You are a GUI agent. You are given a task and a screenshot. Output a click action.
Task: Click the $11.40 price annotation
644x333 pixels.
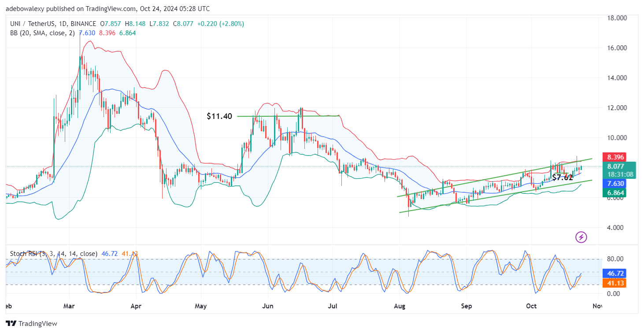(x=219, y=116)
